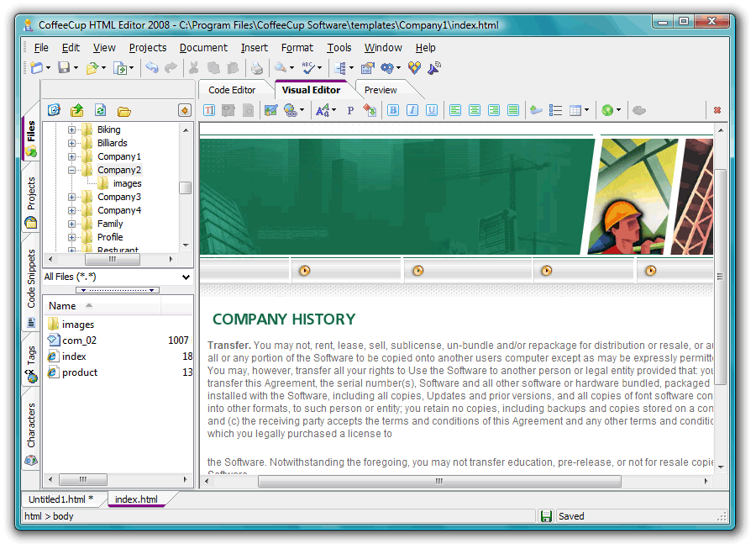The height and width of the screenshot is (549, 756).
Task: Open the table icon dropdown arrow
Action: pos(587,110)
